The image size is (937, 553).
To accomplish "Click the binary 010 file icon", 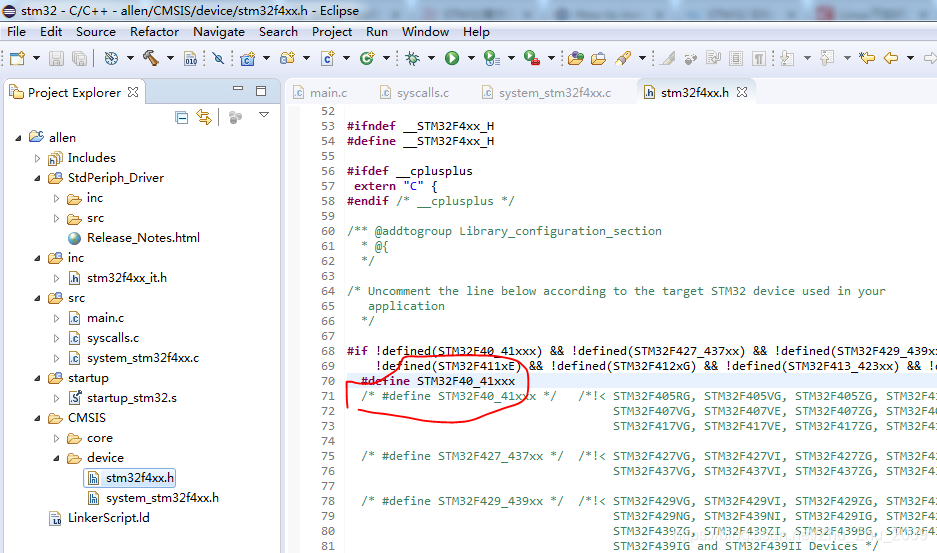I will click(191, 58).
